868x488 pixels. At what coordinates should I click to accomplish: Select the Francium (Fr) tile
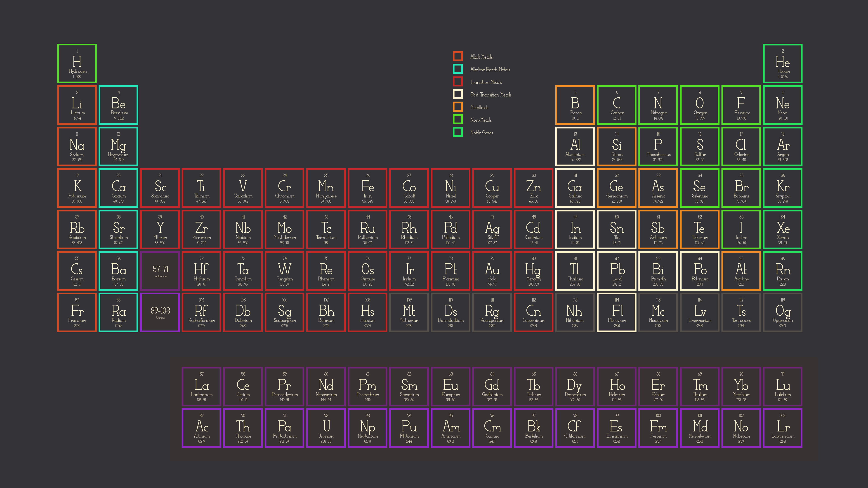click(77, 312)
